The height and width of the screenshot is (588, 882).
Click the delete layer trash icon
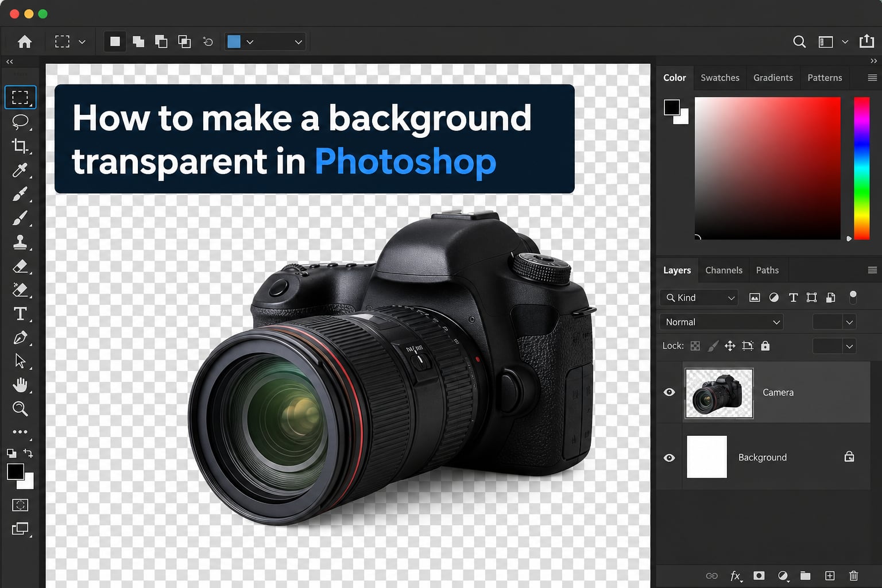pos(854,575)
